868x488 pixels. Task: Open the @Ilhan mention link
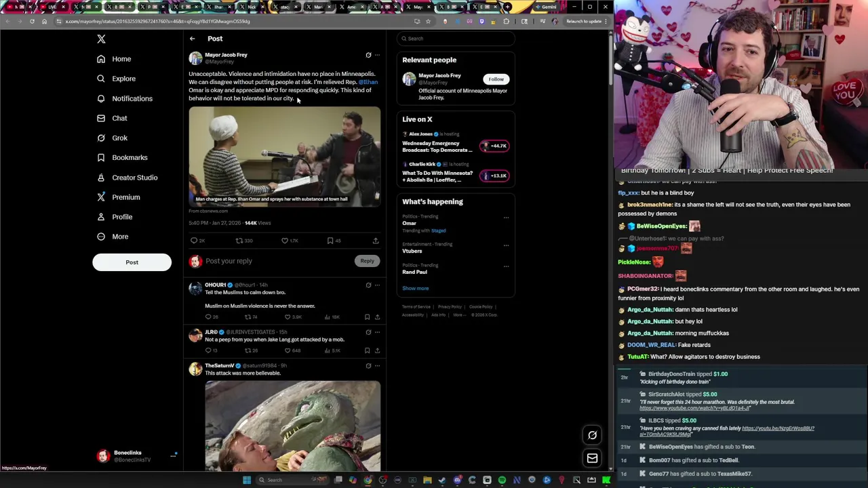tap(368, 82)
